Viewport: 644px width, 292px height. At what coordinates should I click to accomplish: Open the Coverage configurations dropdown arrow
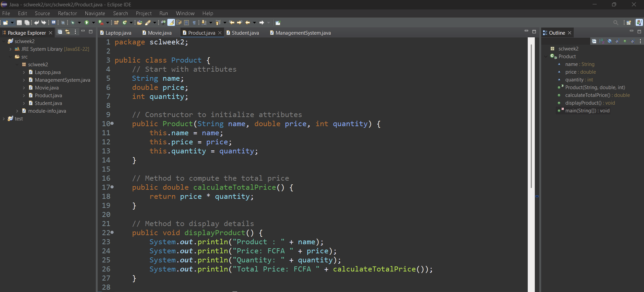pos(108,23)
